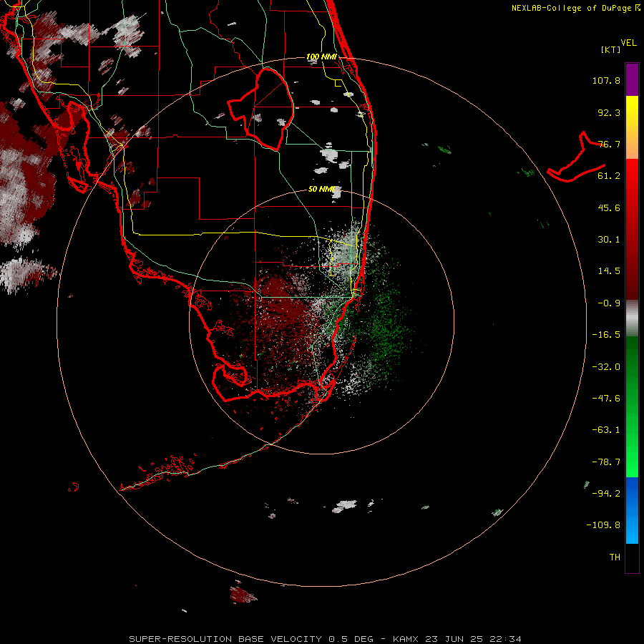644x644 pixels.
Task: Click the 30.1 value on the velocity scale
Action: click(609, 240)
